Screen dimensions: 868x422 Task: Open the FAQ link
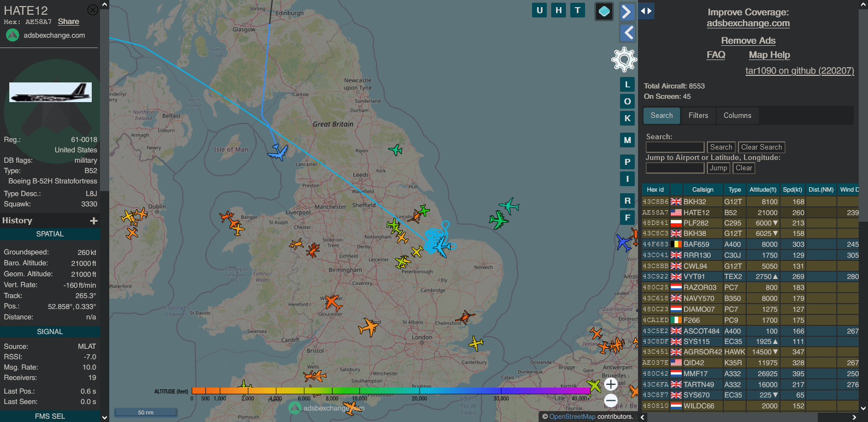click(716, 55)
